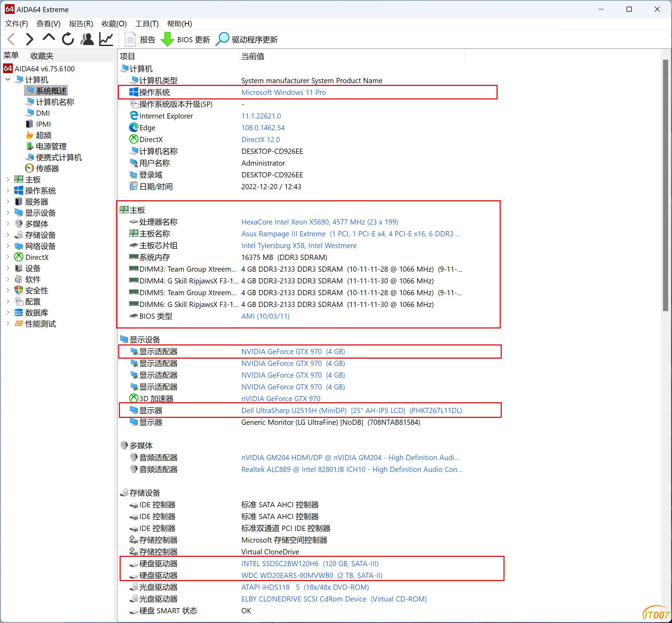672x623 pixels.
Task: Expand the 服务器 tree node
Action: [x=8, y=202]
